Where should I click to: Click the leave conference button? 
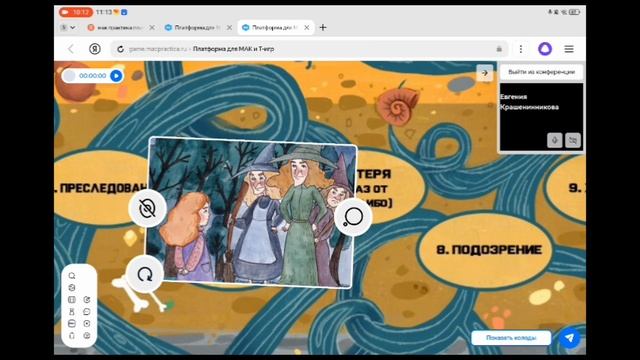tap(541, 72)
